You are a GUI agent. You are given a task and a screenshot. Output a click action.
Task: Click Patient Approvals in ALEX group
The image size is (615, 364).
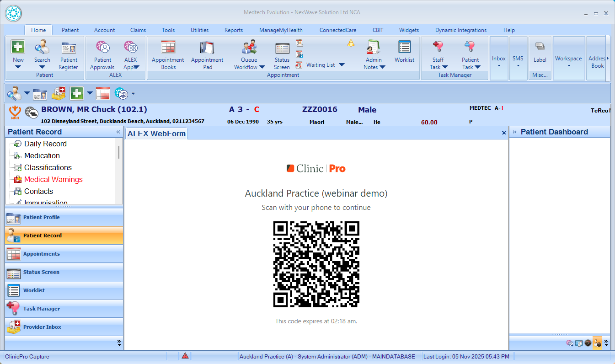[x=102, y=55]
